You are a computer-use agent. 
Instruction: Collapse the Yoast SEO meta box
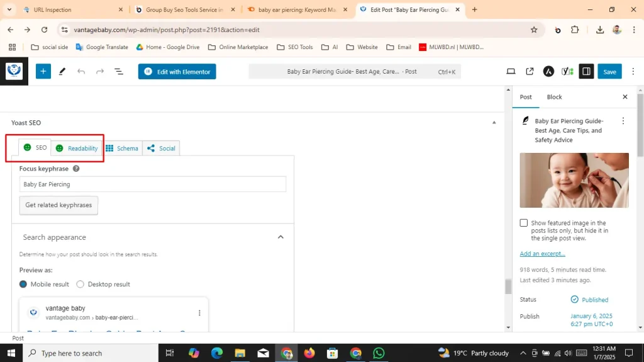[494, 123]
